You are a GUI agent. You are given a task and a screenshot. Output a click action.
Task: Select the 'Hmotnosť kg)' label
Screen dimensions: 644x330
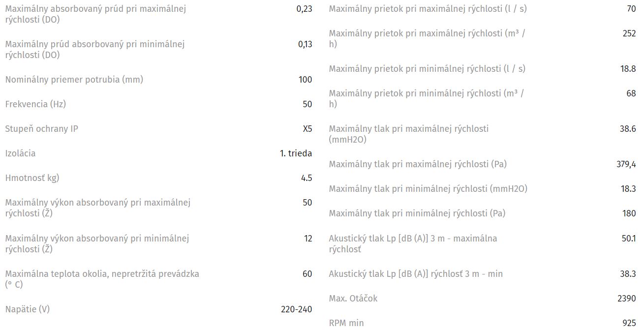pyautogui.click(x=32, y=178)
